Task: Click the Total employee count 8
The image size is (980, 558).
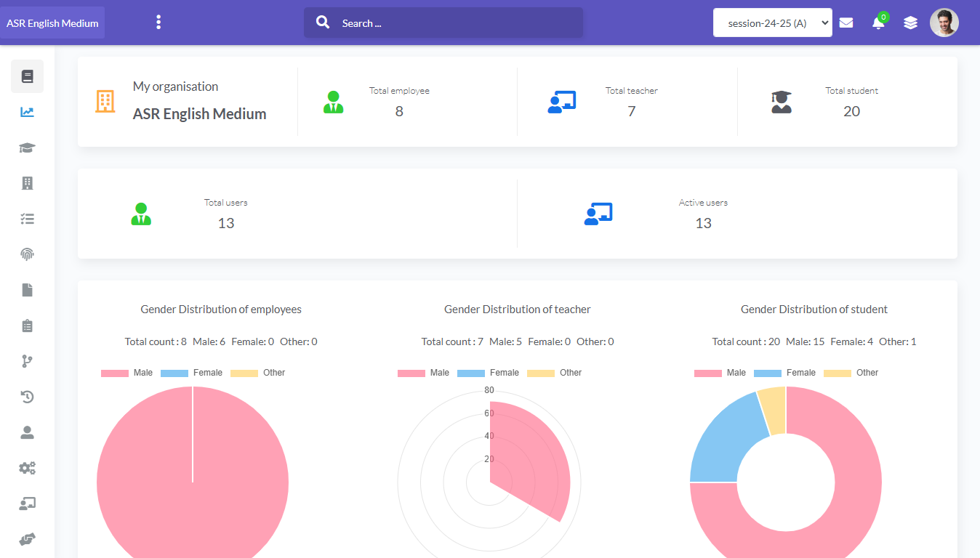Action: pos(399,111)
